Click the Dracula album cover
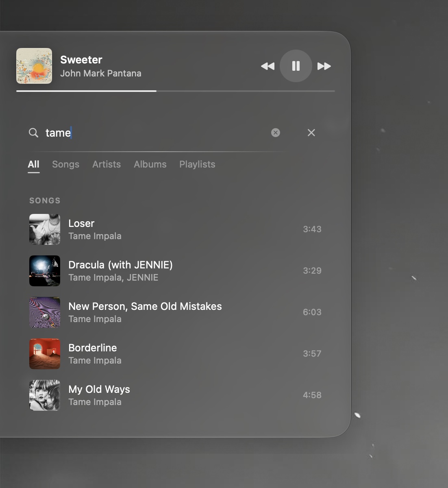The image size is (448, 488). (45, 271)
